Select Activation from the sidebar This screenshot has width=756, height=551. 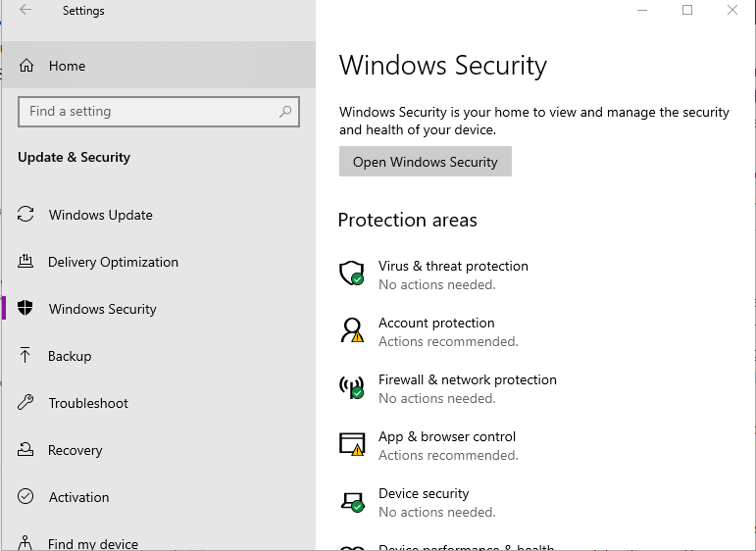78,497
